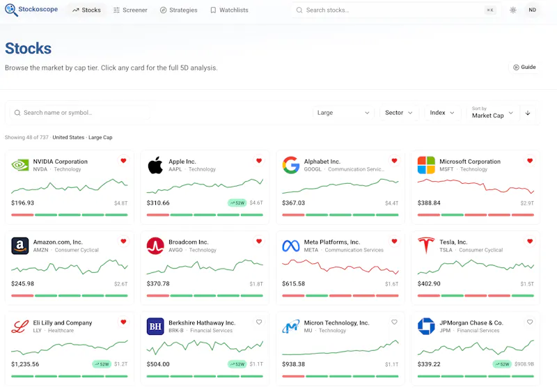The height and width of the screenshot is (392, 557).
Task: Unfavorite Broadcom Inc. heart
Action: 259,242
